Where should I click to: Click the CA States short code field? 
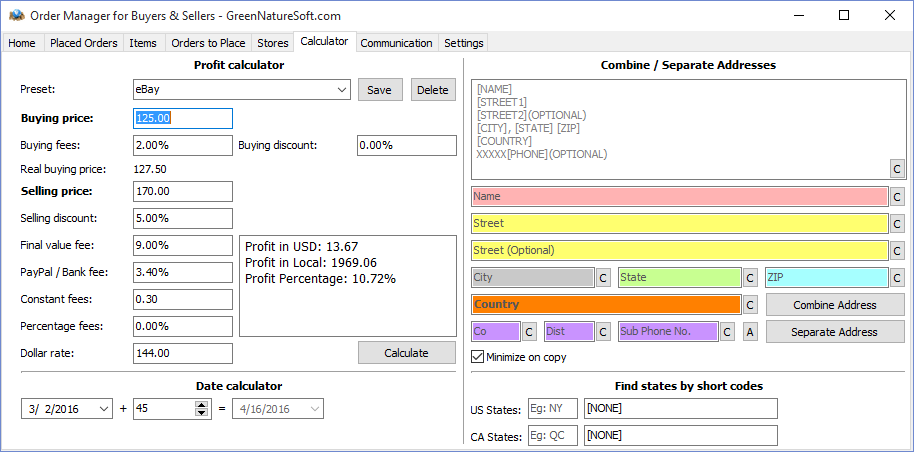pyautogui.click(x=553, y=436)
